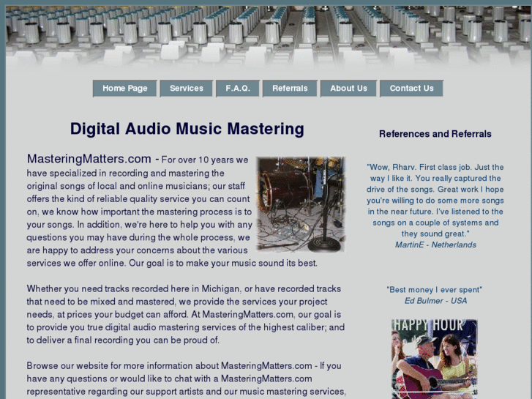The width and height of the screenshot is (532, 399).
Task: Click the "Wow, Rharv. First class job" line
Action: [x=435, y=167]
